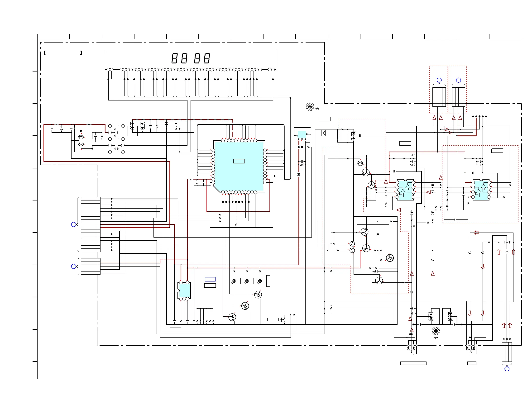This screenshot has height=400, width=532.
Task: Click the blue circle below the bottom-right connector
Action: (x=507, y=369)
